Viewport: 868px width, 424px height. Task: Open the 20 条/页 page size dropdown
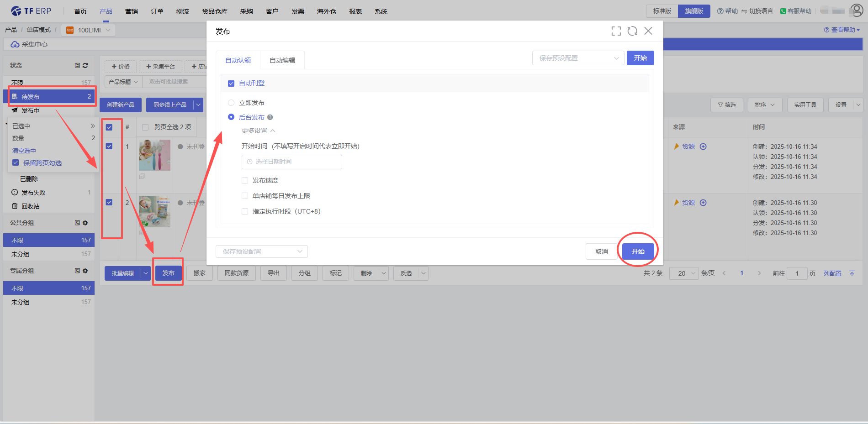pos(683,273)
